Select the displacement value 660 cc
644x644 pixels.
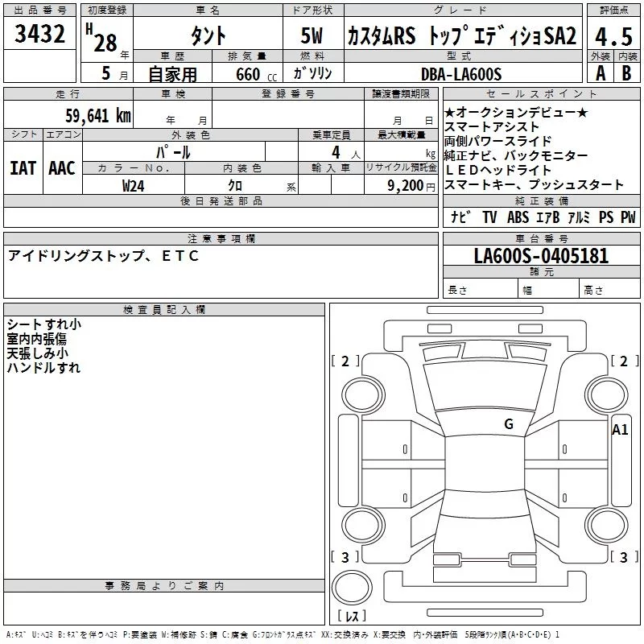(x=256, y=75)
